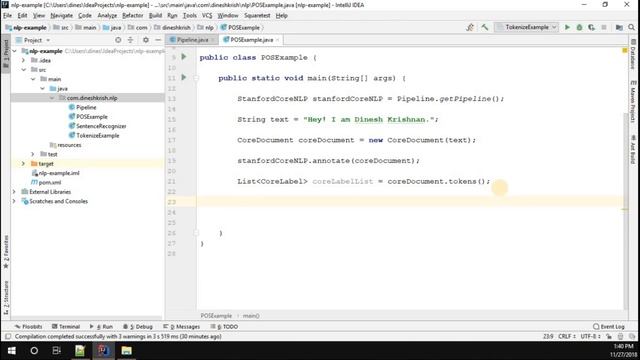
Task: Click main() in editor breadcrumb
Action: click(x=251, y=316)
